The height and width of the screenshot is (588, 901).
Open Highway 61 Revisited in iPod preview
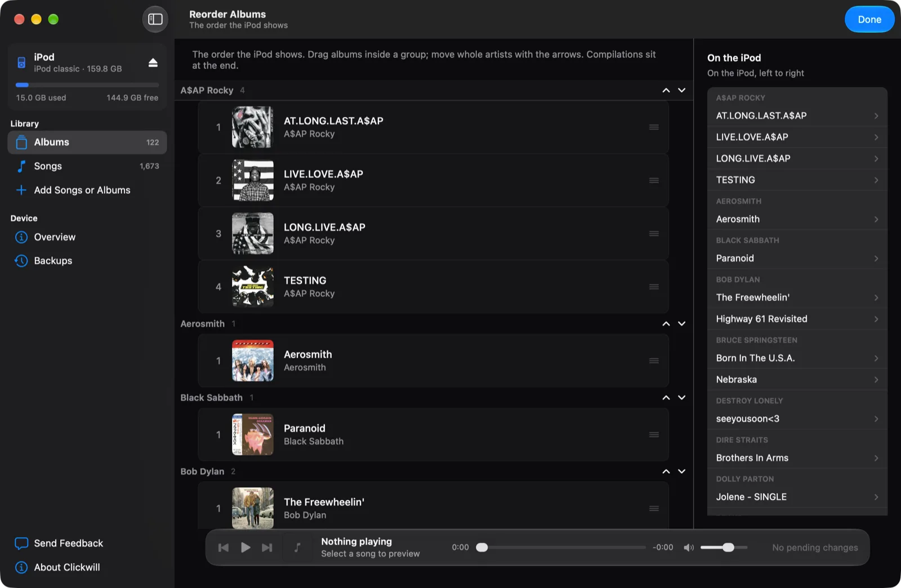797,319
